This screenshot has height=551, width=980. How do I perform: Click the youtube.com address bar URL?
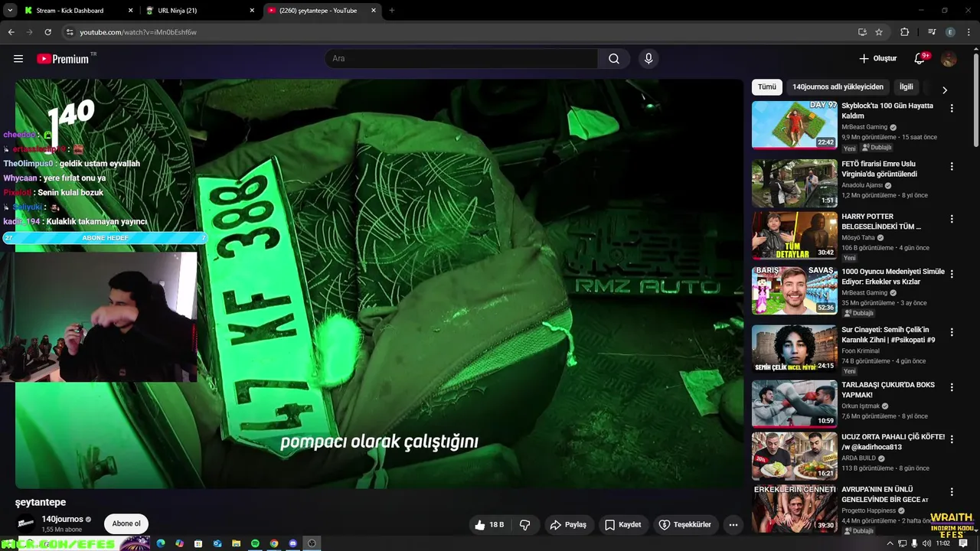139,32
